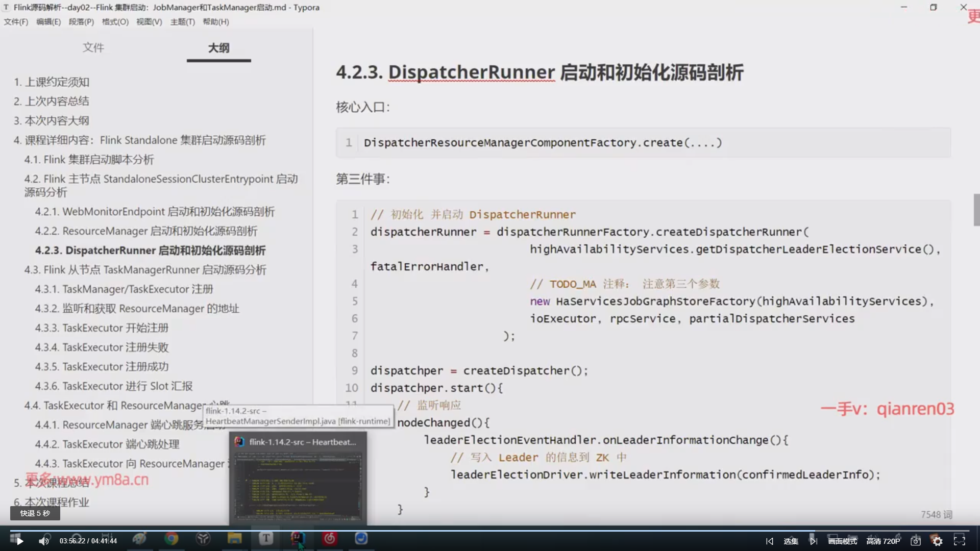Open the Typora taskbar icon

coord(266,539)
